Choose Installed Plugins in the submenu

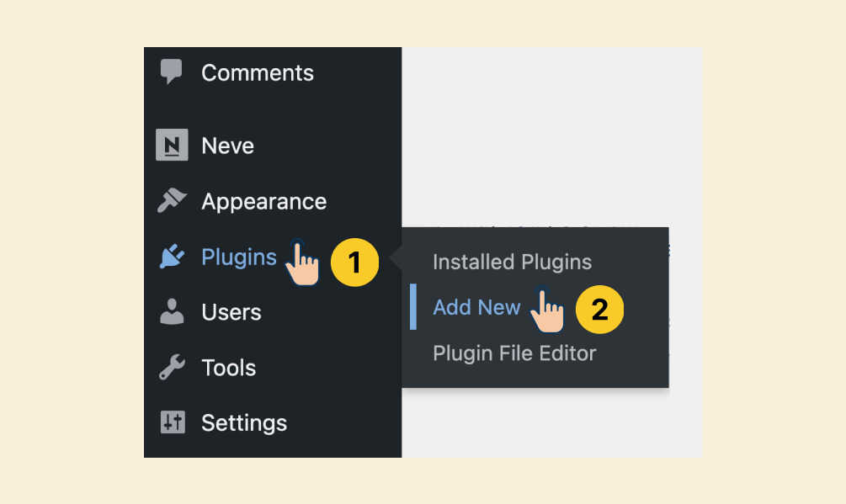pos(512,262)
